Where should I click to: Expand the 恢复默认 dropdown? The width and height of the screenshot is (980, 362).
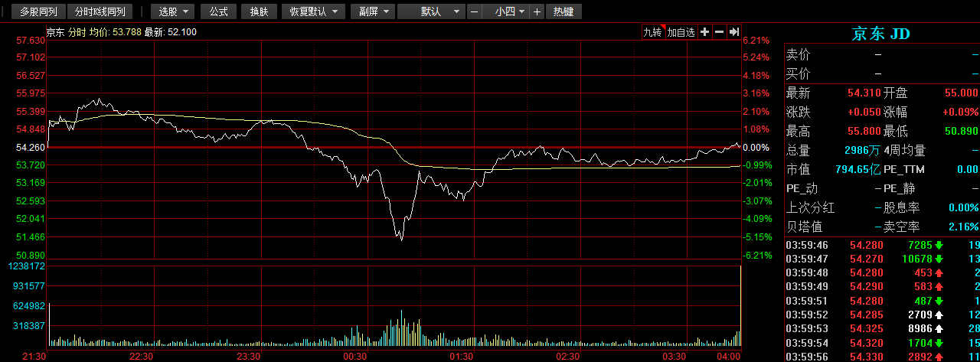[x=314, y=11]
